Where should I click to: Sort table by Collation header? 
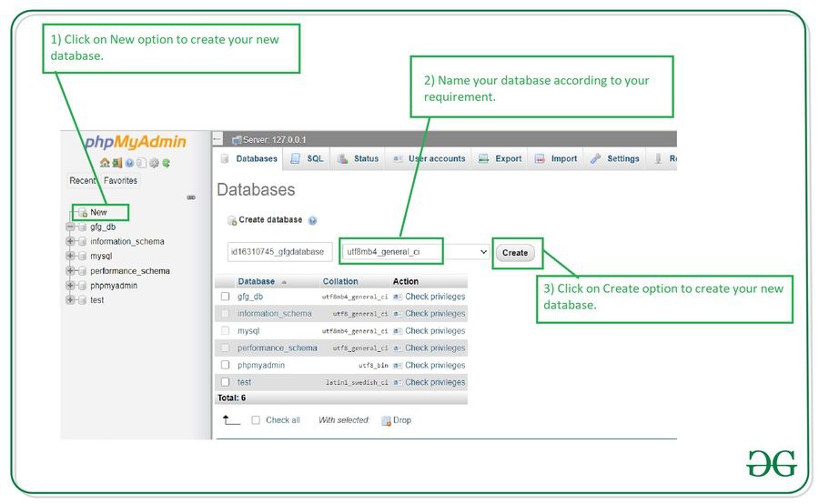point(340,281)
